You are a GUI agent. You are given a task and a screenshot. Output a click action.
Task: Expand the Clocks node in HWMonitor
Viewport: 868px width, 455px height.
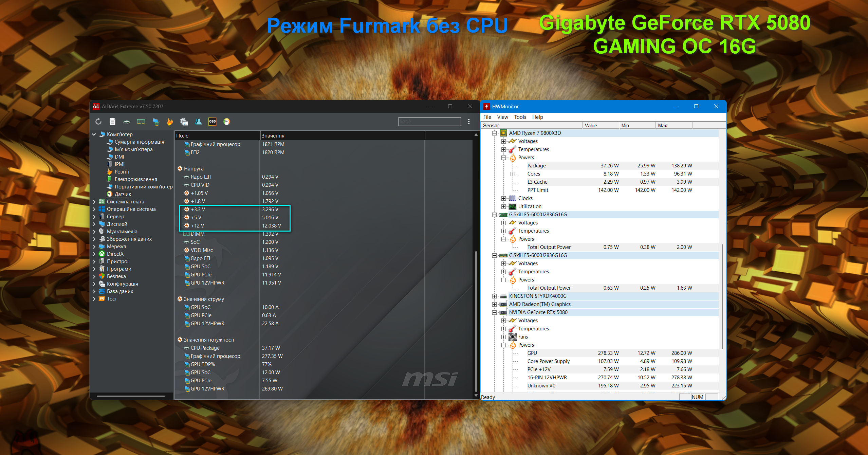504,198
